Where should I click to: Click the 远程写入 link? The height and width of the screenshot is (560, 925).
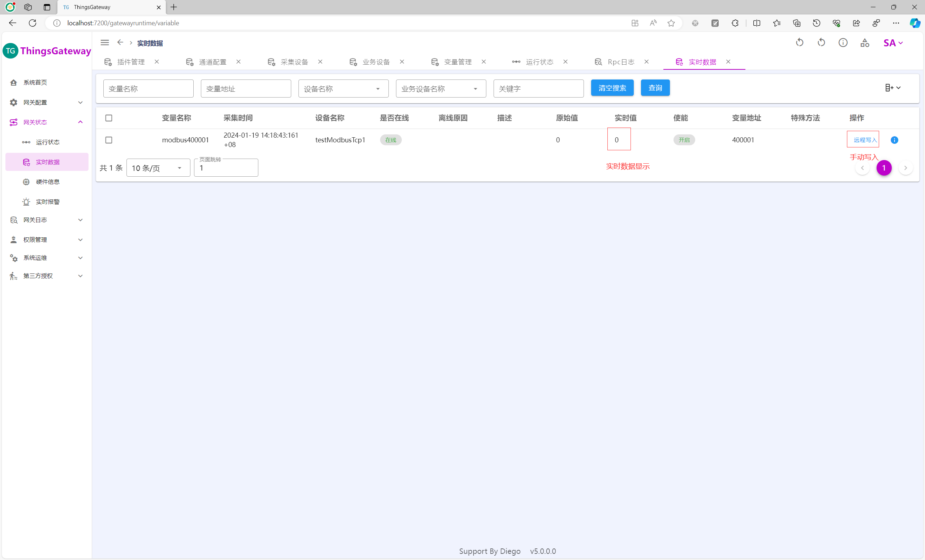tap(865, 140)
